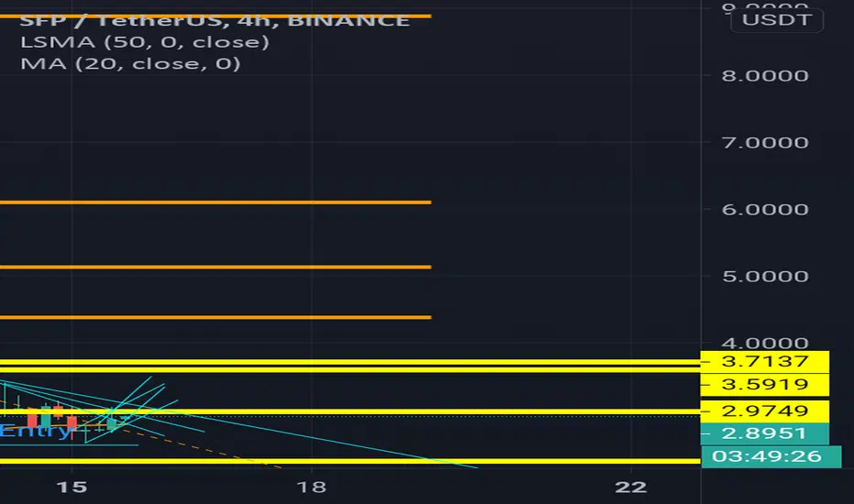Select the blue Entry text annotation
Viewport: 854px width, 504px height.
pos(36,431)
